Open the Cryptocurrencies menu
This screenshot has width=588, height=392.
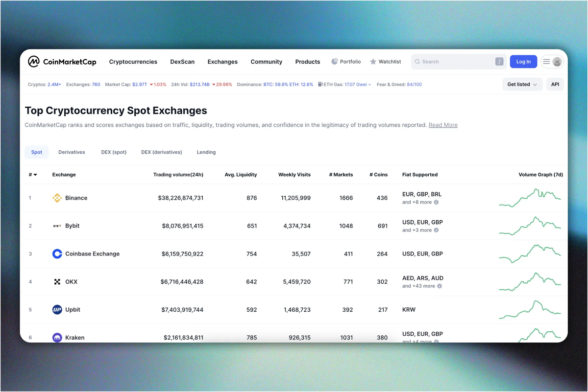pyautogui.click(x=133, y=62)
